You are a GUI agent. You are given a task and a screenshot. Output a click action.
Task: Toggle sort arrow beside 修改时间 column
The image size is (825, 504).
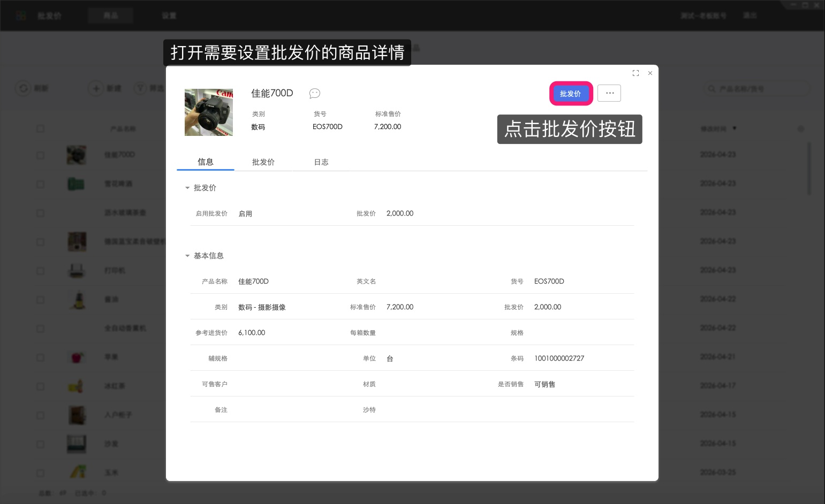coord(735,128)
